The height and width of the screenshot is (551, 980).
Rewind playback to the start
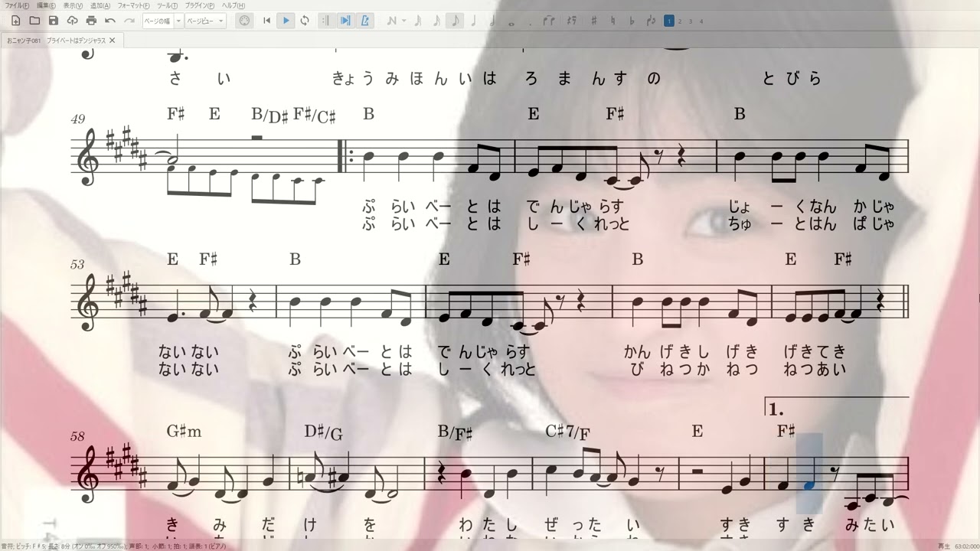pyautogui.click(x=266, y=21)
